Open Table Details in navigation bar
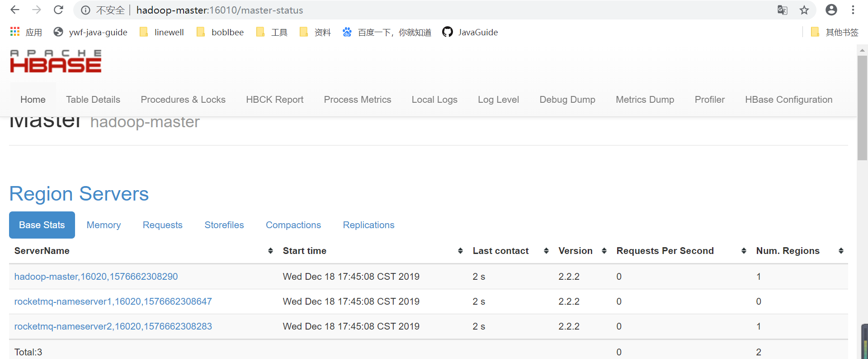Screen dimensions: 868x359 93,100
